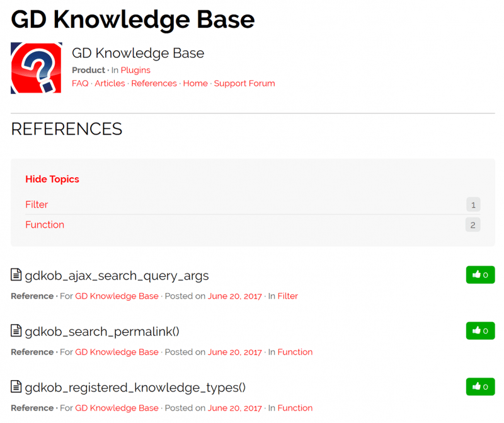Open the gdkob_registered_knowledge_types() reference
Screen dimensions: 504x423
tap(135, 388)
